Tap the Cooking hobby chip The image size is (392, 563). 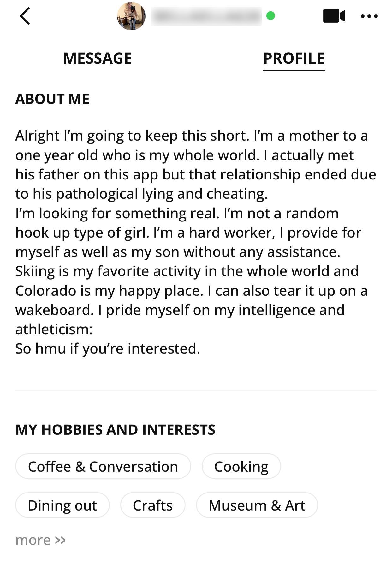coord(241,466)
